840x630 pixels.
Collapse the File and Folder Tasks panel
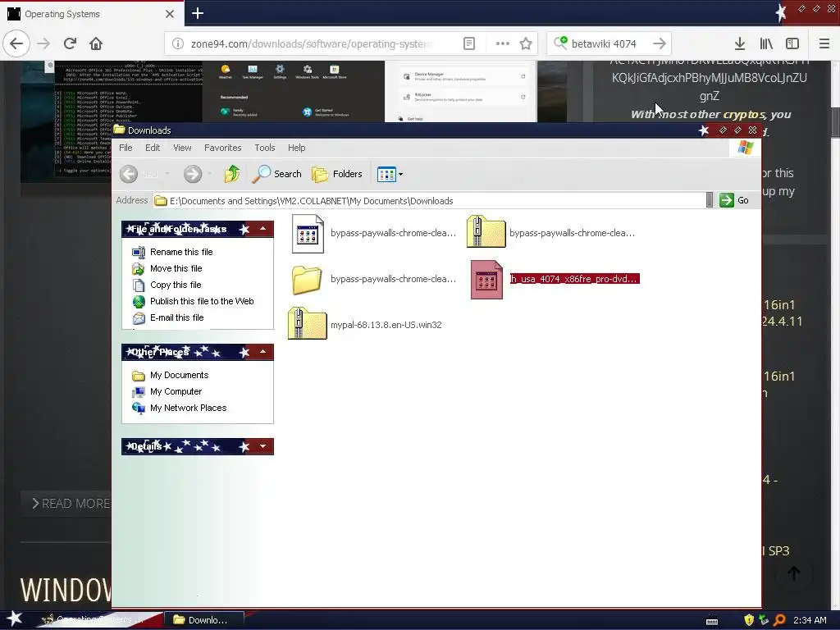pyautogui.click(x=263, y=229)
